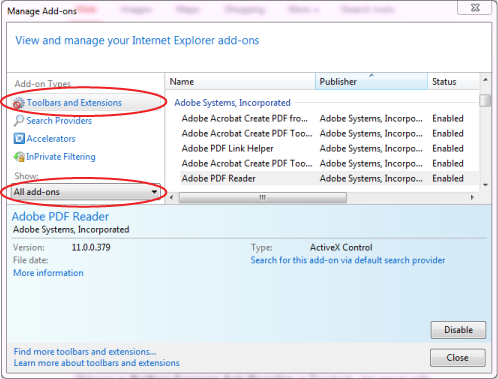Click the Disable button

click(x=458, y=330)
